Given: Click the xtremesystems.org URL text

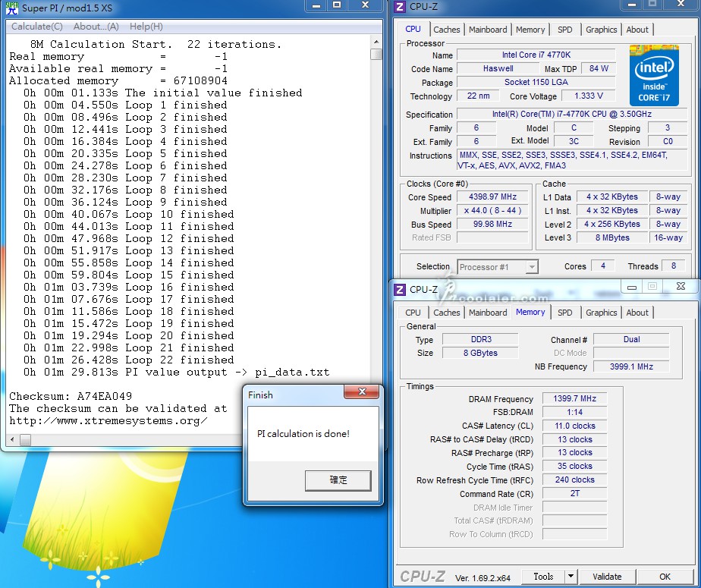Looking at the screenshot, I should pyautogui.click(x=108, y=421).
